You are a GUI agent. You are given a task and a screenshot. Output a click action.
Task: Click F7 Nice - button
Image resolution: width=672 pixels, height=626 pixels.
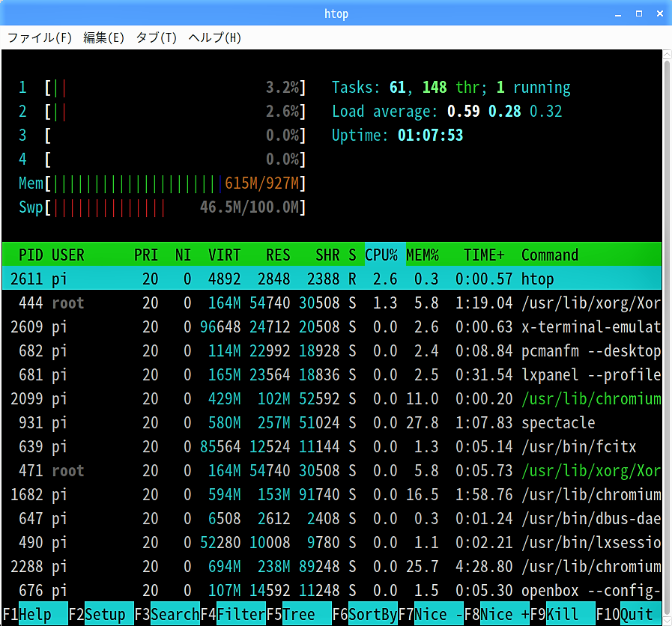(x=431, y=615)
